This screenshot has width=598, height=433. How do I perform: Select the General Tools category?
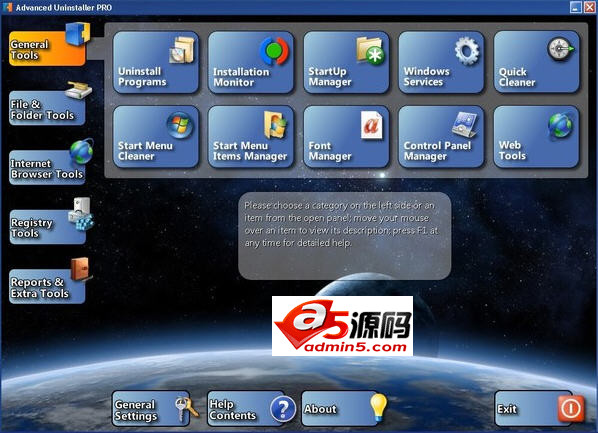coord(47,48)
